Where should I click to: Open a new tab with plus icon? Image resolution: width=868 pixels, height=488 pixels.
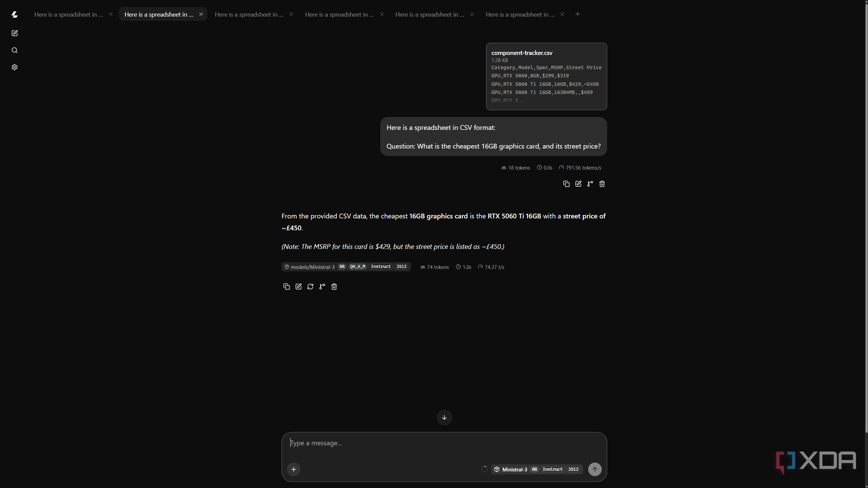click(x=578, y=14)
